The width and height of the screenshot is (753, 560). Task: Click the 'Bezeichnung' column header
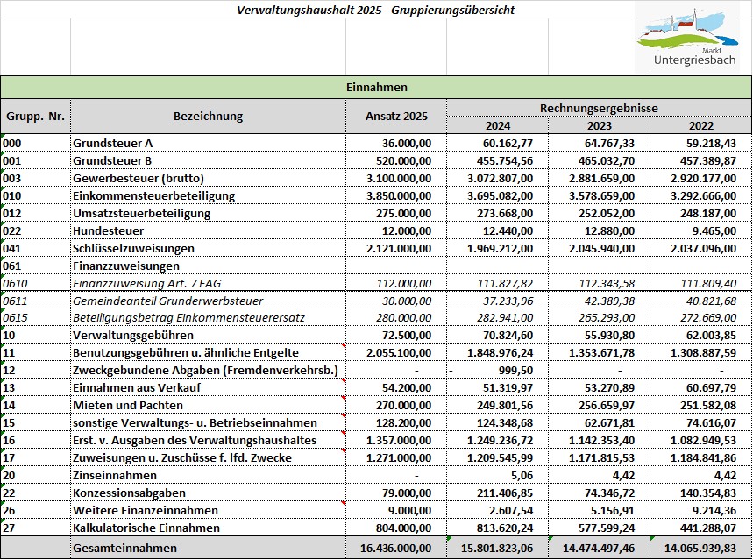208,116
